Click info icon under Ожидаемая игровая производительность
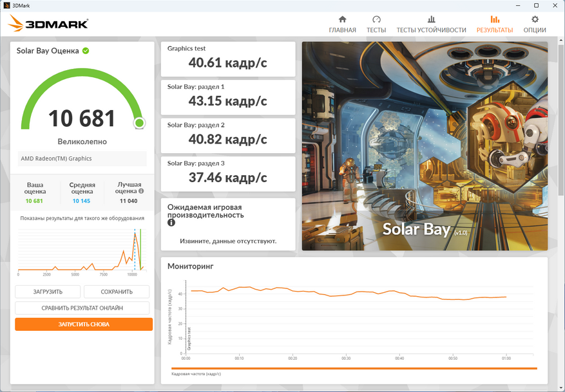The image size is (565, 392). 171,223
